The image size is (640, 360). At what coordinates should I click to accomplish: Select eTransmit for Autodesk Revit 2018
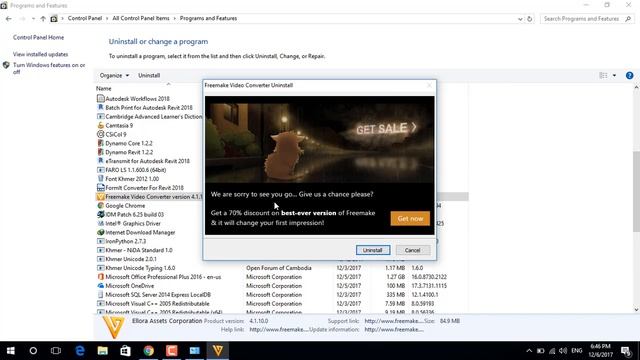pos(147,161)
